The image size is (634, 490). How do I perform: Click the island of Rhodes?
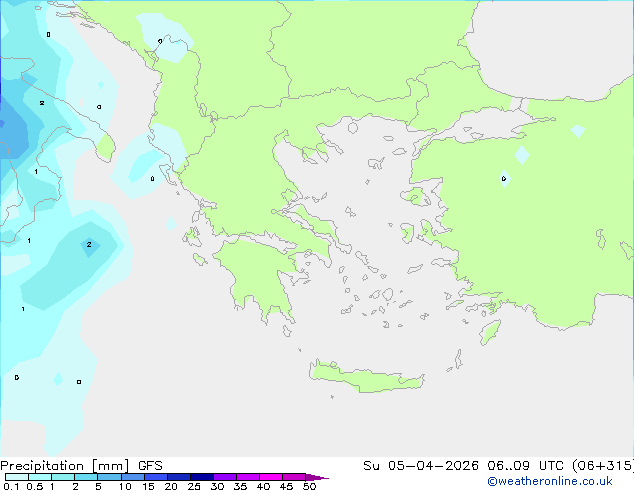pos(490,332)
